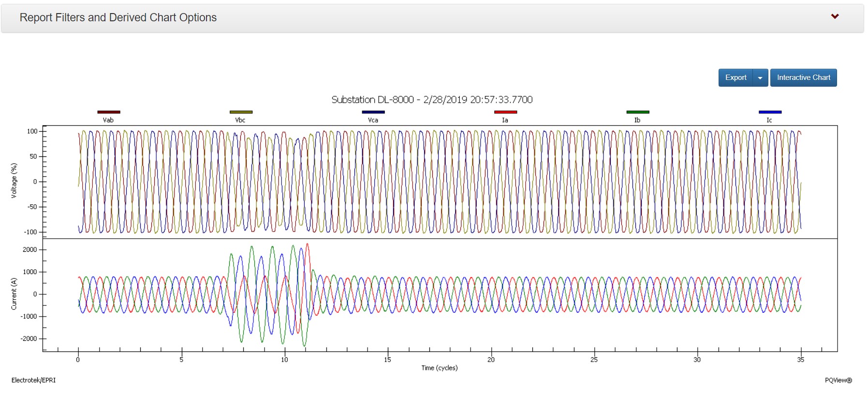Click the Current (A) axis label
868x397 pixels.
pos(14,294)
